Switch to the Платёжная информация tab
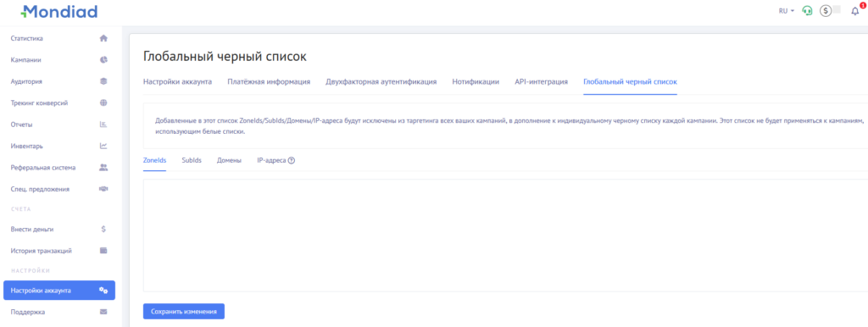 click(x=269, y=82)
